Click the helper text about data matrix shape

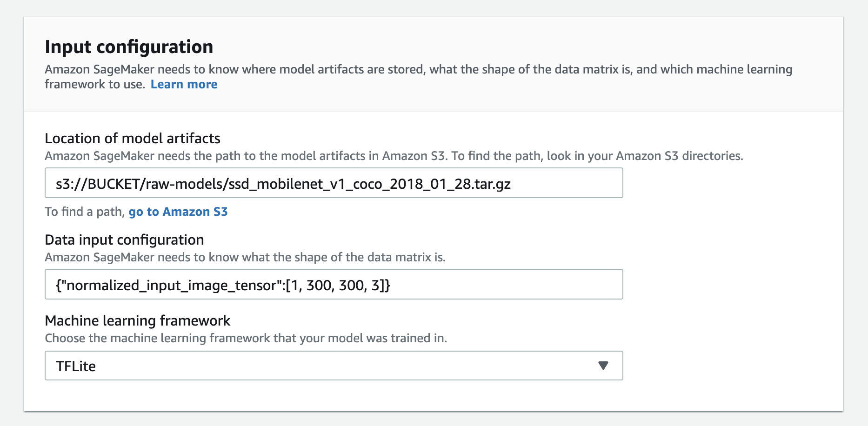245,257
